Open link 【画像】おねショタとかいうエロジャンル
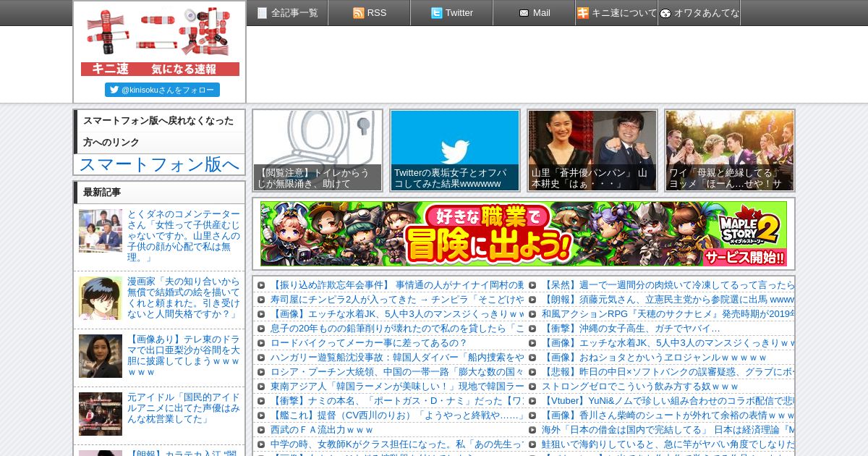868x456 pixels. point(654,358)
